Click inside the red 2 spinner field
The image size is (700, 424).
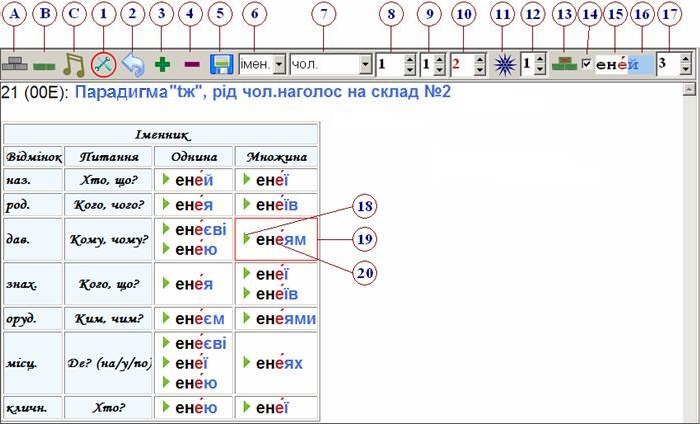(462, 65)
